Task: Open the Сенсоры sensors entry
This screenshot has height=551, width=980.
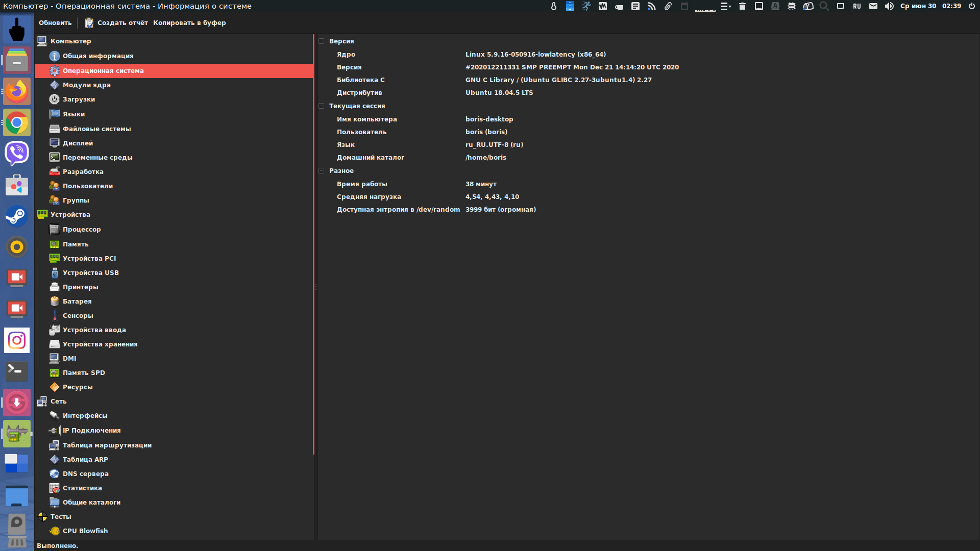Action: coord(78,316)
